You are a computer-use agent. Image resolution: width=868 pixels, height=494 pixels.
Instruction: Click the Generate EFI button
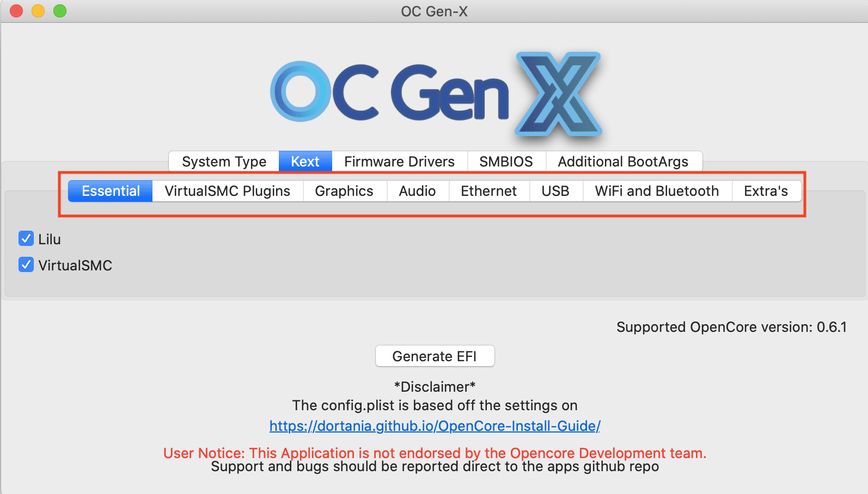pyautogui.click(x=435, y=356)
